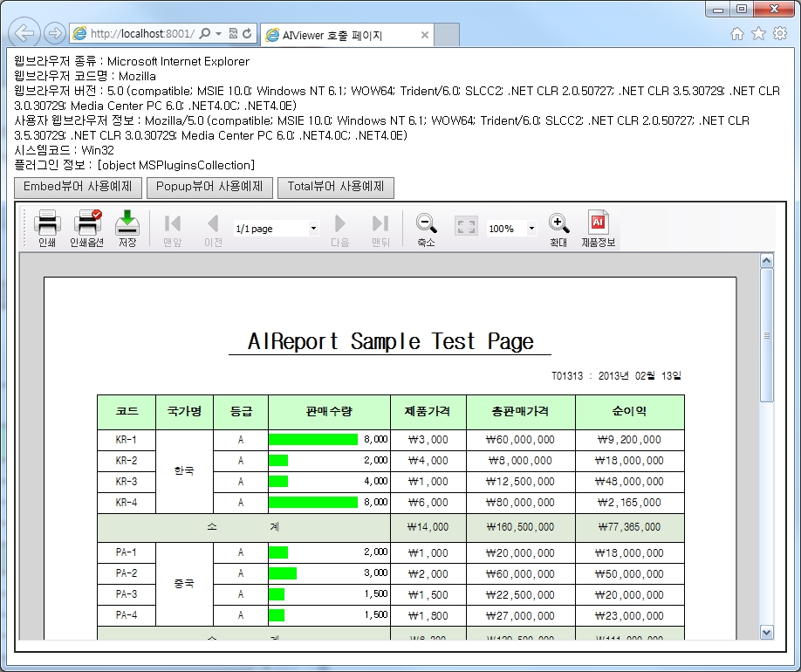Screen dimensions: 801x672
Task: Click the green sales bar in KR-1 row
Action: tap(313, 440)
